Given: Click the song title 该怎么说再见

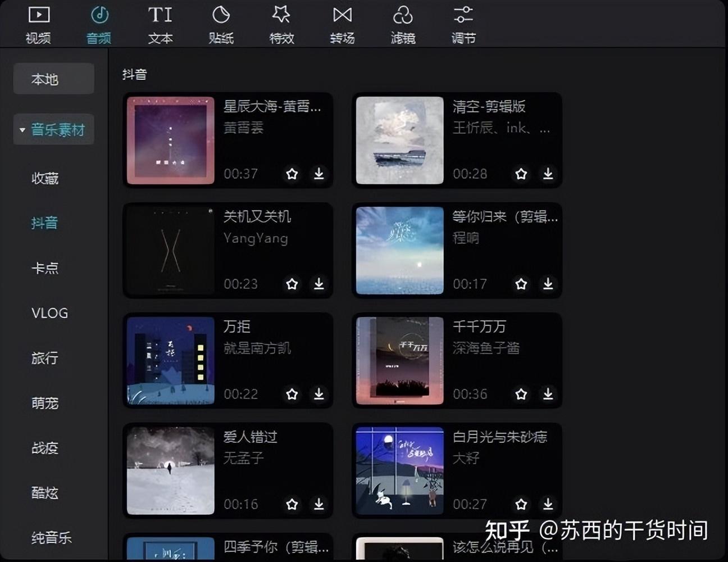Looking at the screenshot, I should coord(506,547).
